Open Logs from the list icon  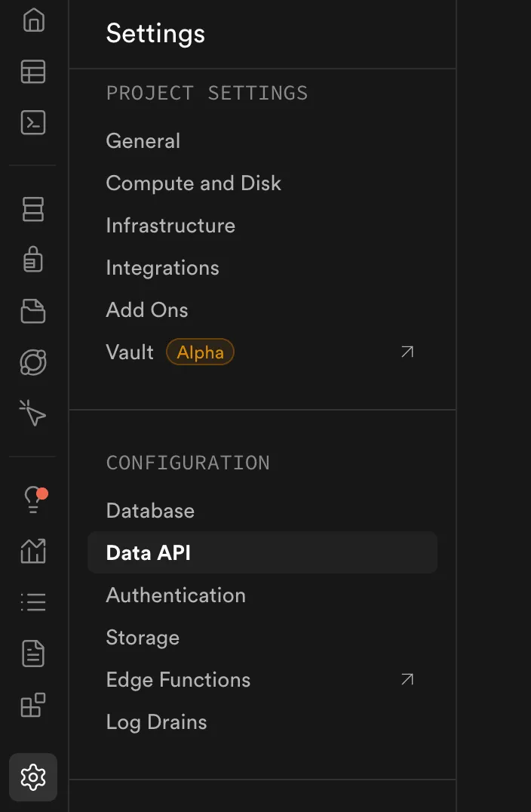click(32, 601)
